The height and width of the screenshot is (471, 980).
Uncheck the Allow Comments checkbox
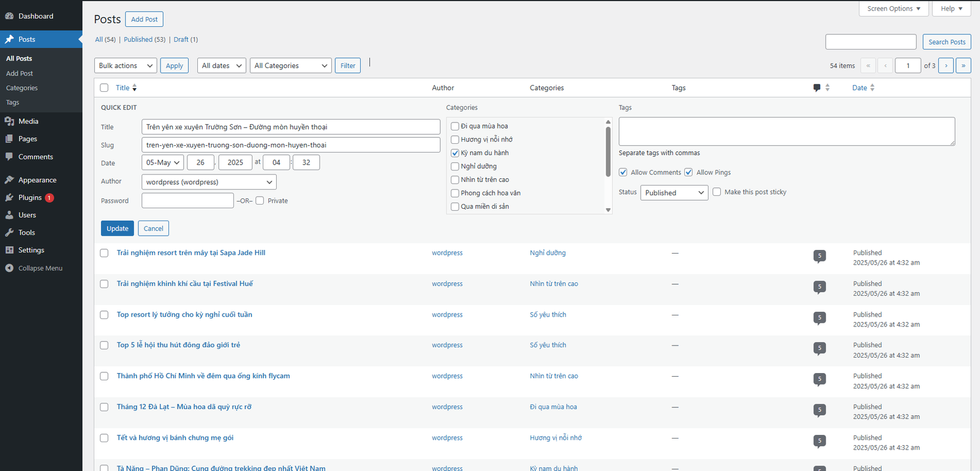(x=623, y=172)
